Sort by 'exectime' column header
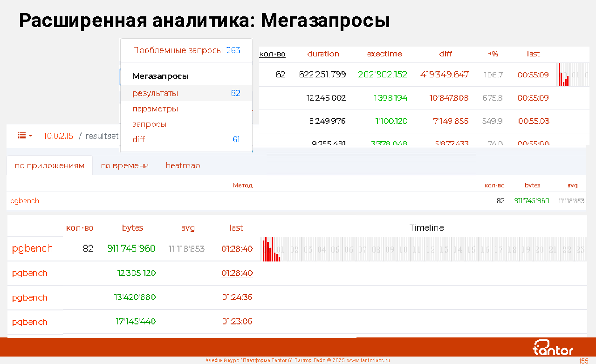596x364 pixels. coord(384,54)
